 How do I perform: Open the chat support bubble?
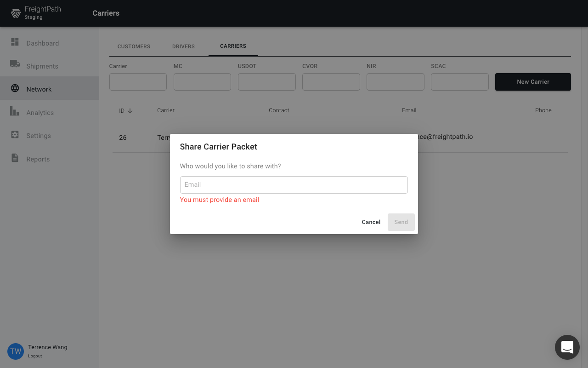pos(567,347)
